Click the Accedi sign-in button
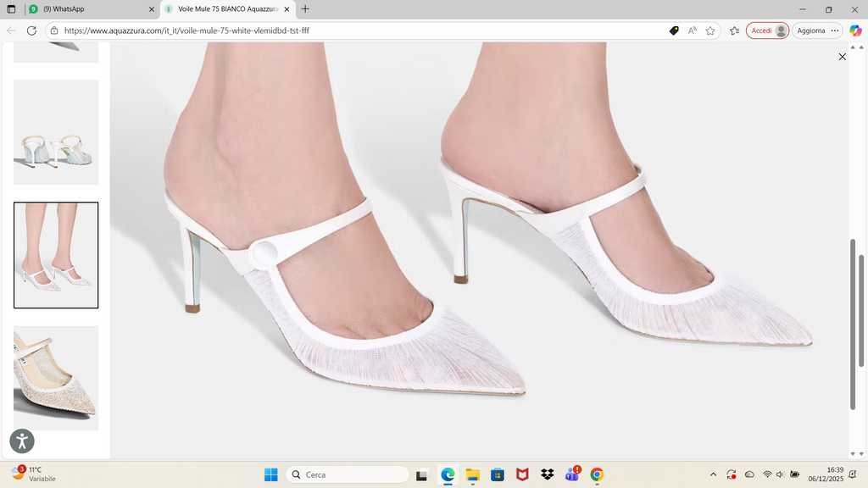 (x=767, y=30)
